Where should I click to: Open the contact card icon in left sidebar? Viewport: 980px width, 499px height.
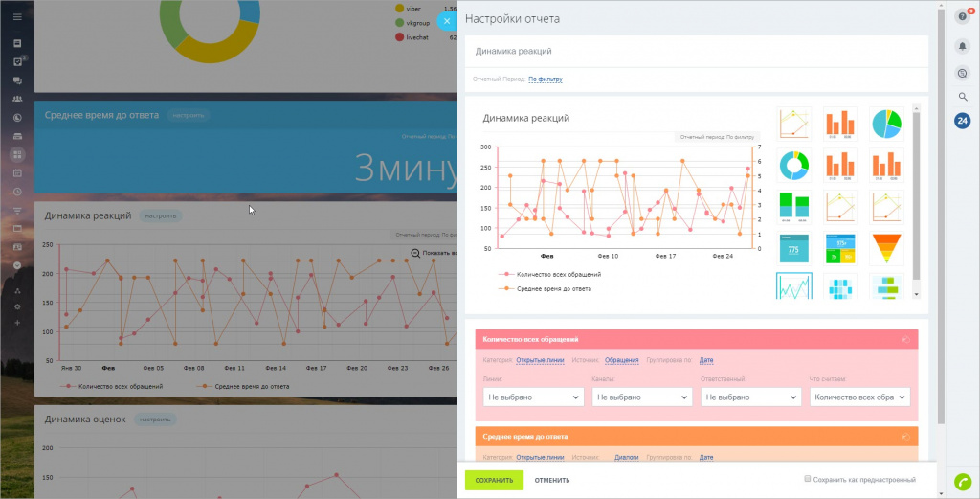[17, 246]
